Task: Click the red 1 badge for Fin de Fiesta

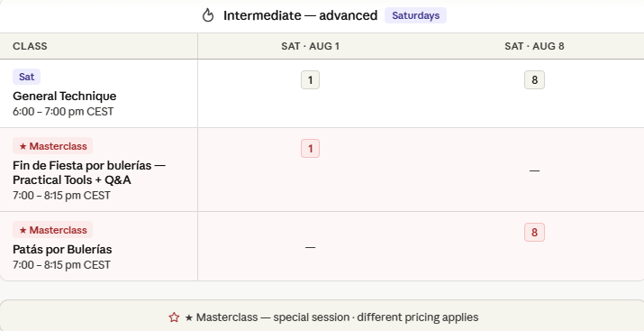Action: click(x=310, y=149)
